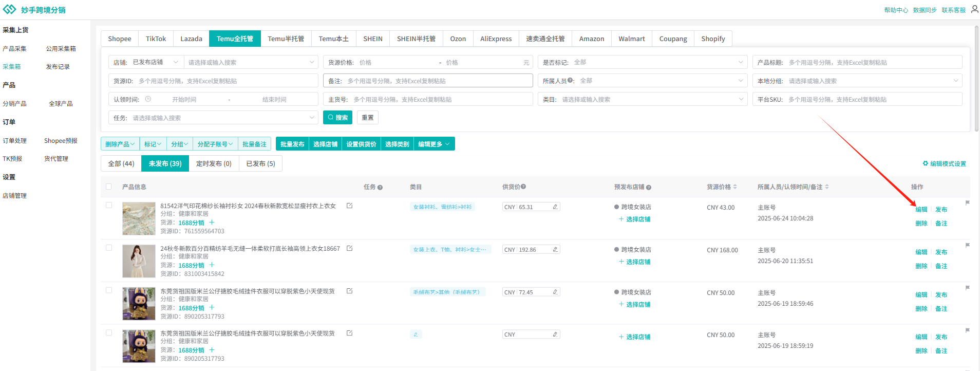
Task: Open the user profile icon
Action: [x=974, y=9]
